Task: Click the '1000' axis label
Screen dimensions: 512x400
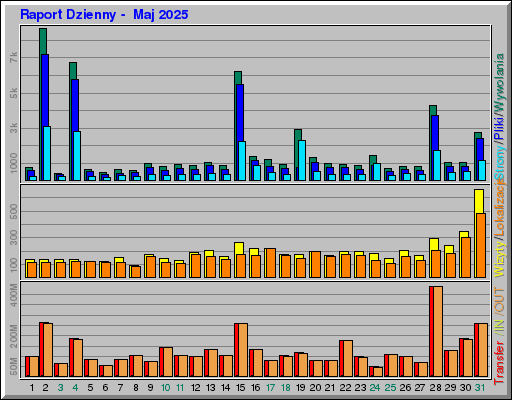Action: 14,163
